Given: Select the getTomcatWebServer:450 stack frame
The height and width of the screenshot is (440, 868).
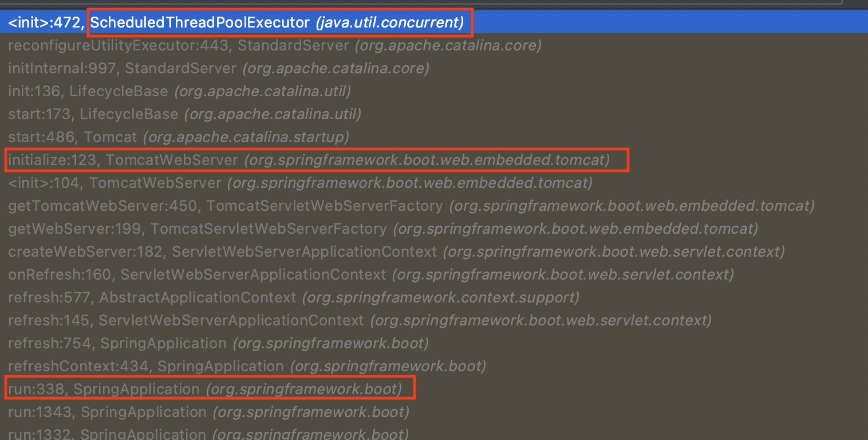Looking at the screenshot, I should 434,206.
